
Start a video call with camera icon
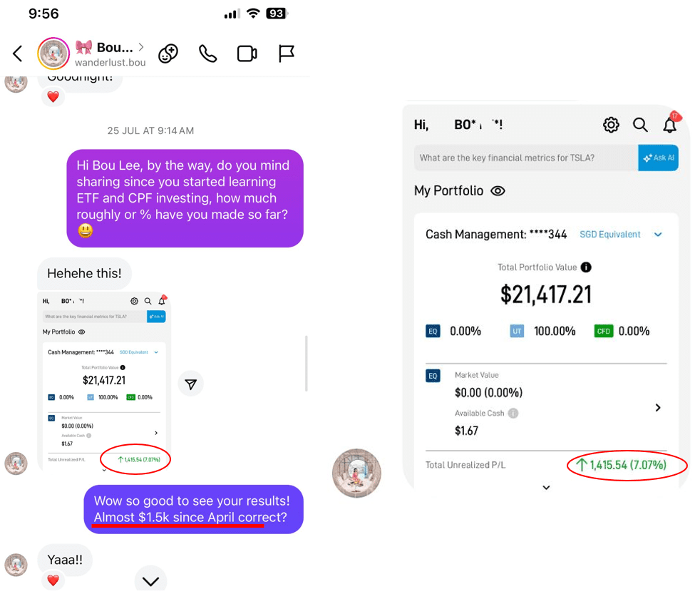pos(247,53)
